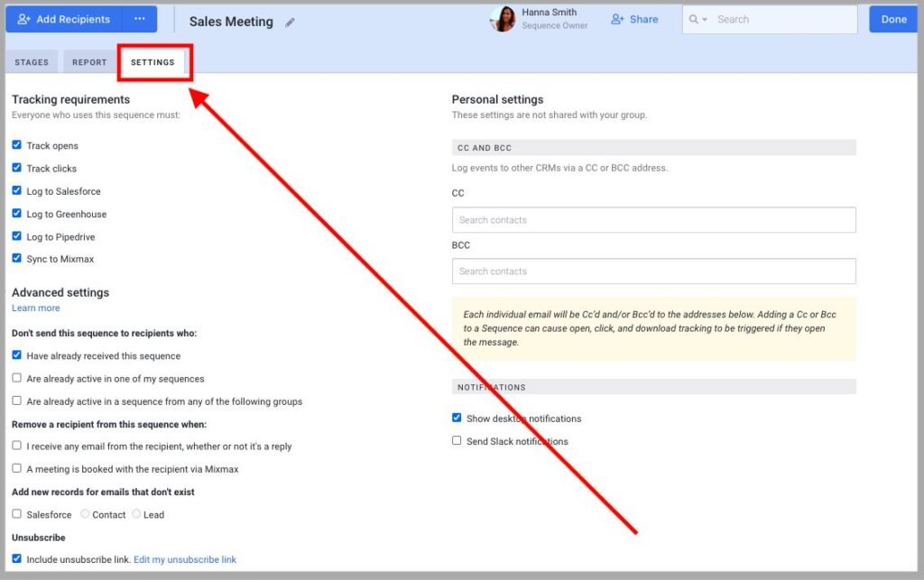Click the CC AND BCC section header
The image size is (924, 580).
click(653, 148)
